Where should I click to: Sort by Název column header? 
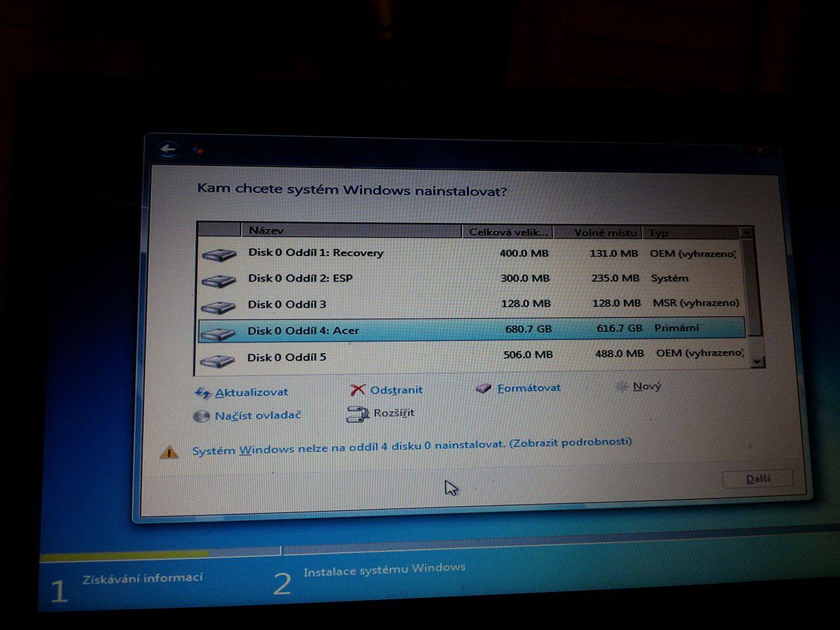pyautogui.click(x=351, y=230)
